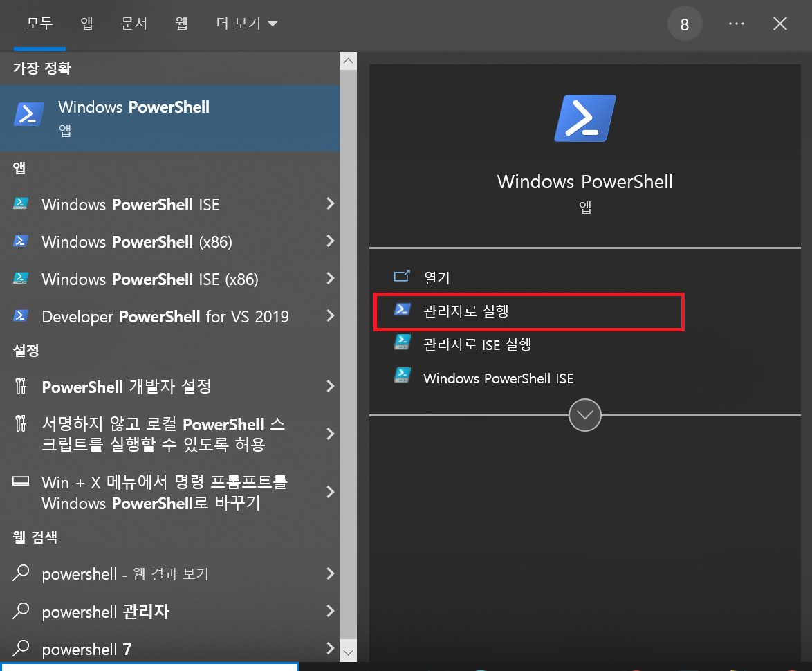
Task: Click the large PowerShell logo in preview pane
Action: coord(585,118)
